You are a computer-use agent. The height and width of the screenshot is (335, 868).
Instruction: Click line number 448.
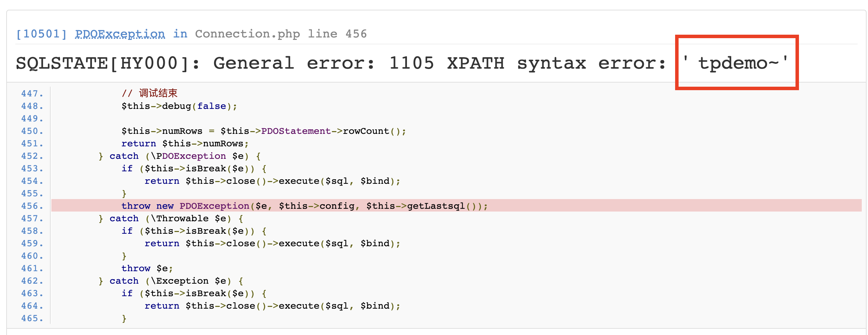(x=32, y=106)
